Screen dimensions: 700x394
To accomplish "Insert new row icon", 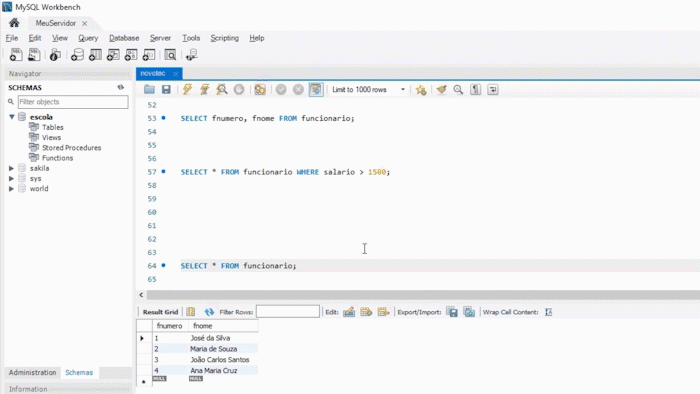I will coord(366,312).
